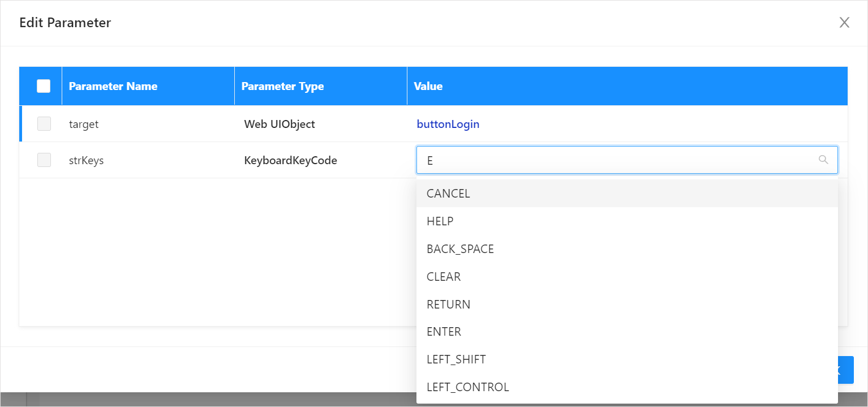Click the search magnifier icon in Value field

(823, 160)
